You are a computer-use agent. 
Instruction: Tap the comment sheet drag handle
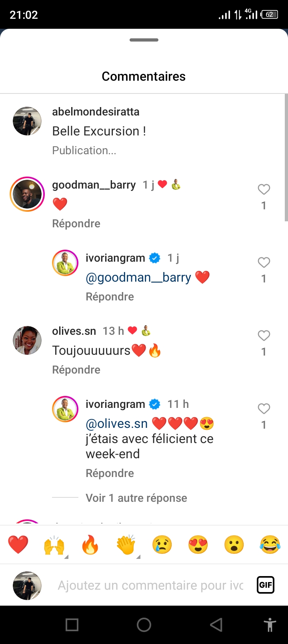(x=144, y=40)
